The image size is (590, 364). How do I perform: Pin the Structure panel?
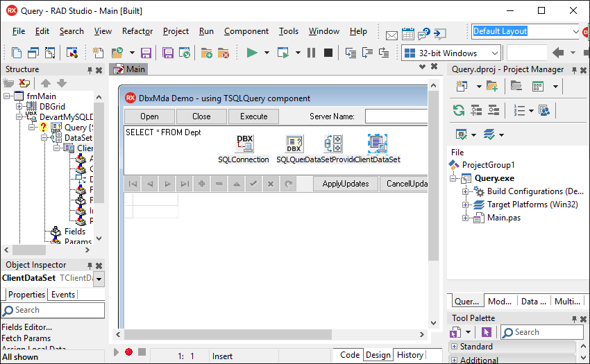click(x=90, y=70)
